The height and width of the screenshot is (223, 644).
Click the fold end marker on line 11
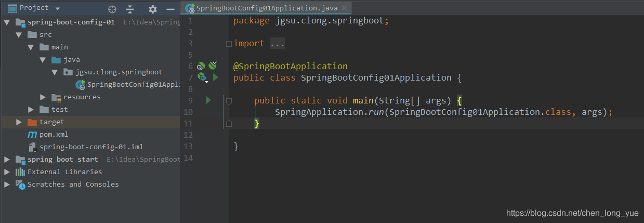228,123
